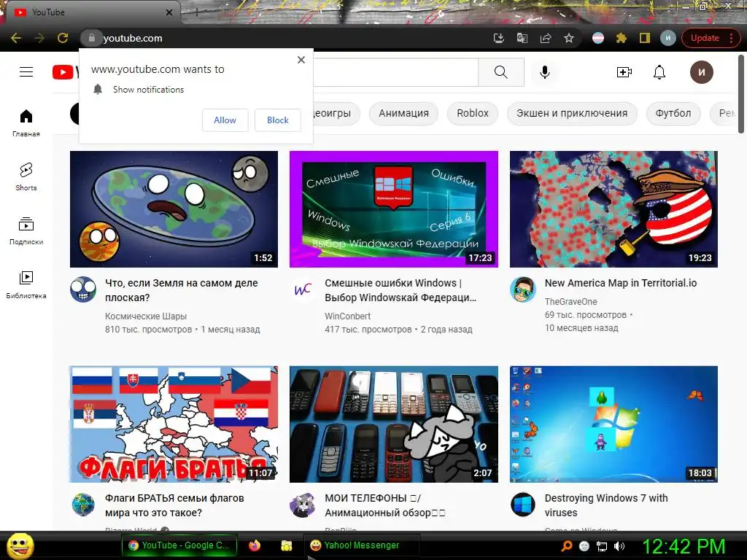Close the YouTube tab
The image size is (747, 560).
click(169, 13)
